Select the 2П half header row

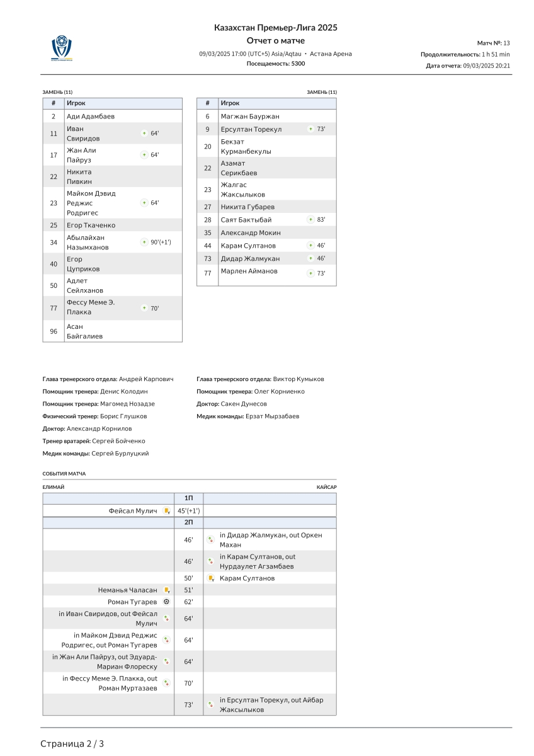[x=189, y=523]
